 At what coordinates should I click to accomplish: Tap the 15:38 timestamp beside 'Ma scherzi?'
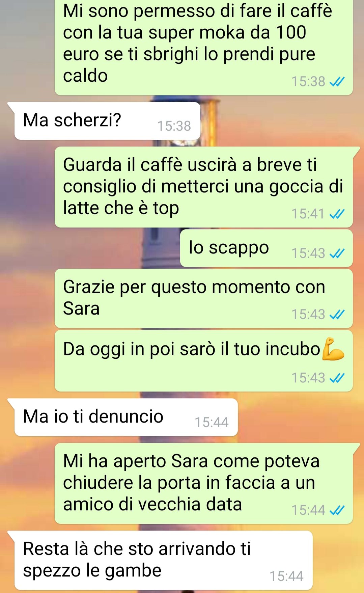coord(174,126)
